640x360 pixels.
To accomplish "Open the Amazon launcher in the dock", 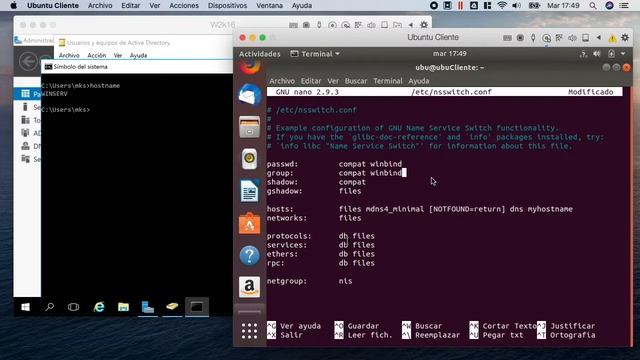I will (x=249, y=287).
